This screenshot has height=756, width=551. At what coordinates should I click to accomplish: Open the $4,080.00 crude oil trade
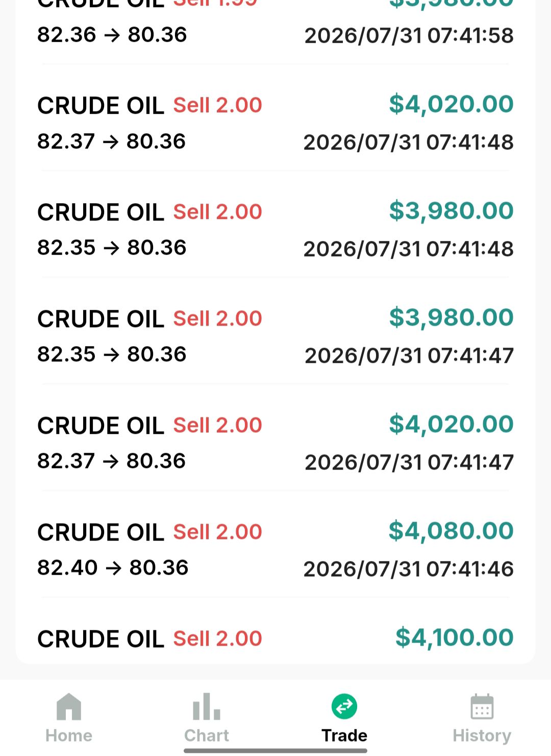click(275, 549)
